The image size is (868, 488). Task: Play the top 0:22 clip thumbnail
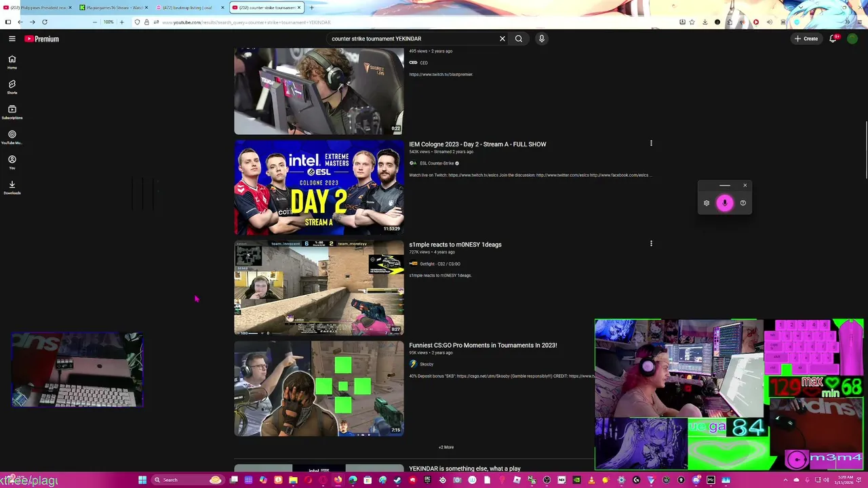[319, 91]
